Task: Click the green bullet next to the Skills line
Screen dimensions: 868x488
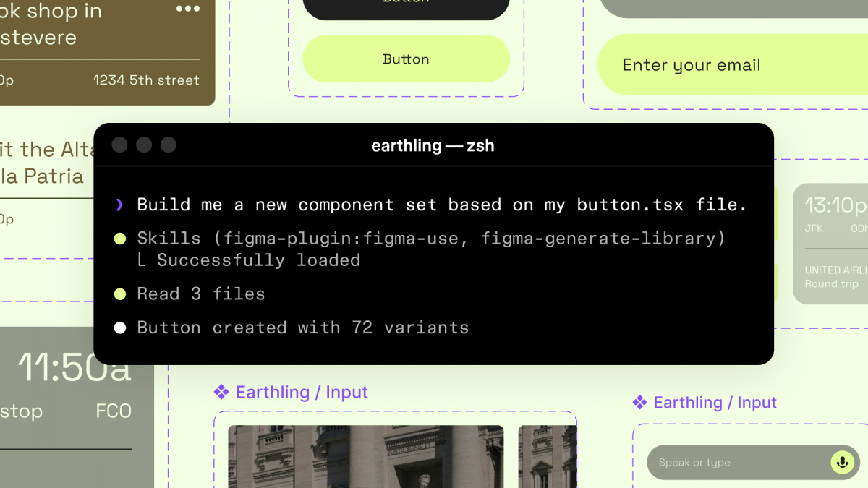Action: [x=120, y=239]
